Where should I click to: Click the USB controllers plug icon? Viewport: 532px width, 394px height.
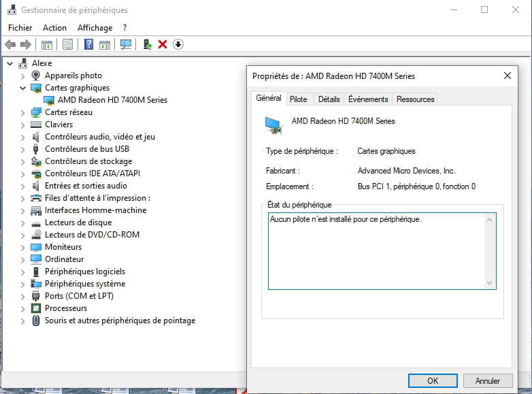[35, 149]
